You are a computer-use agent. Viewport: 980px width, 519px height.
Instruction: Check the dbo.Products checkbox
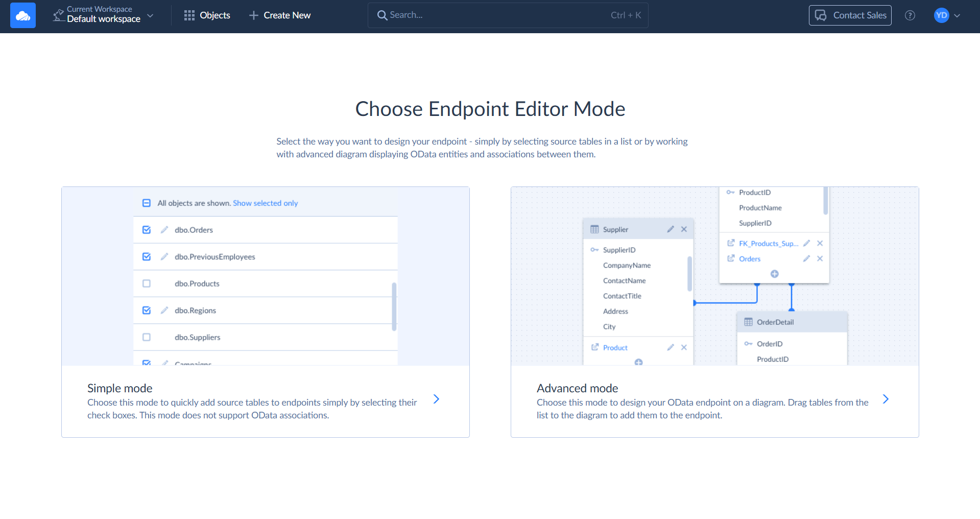[147, 284]
